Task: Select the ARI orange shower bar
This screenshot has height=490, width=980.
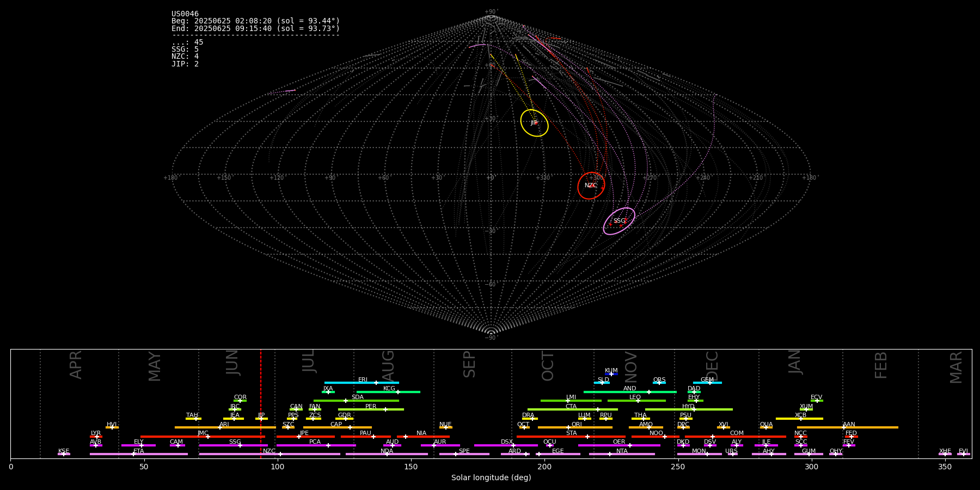Action: pyautogui.click(x=225, y=427)
